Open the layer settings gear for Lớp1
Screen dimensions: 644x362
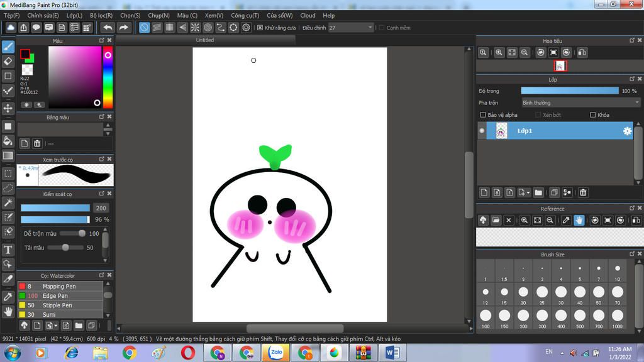[626, 131]
